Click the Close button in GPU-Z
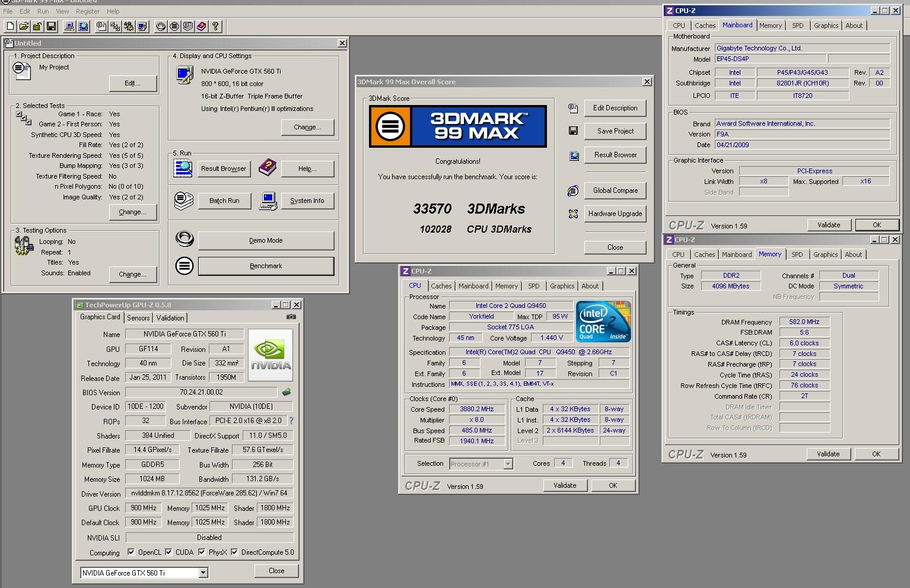This screenshot has height=588, width=910. [x=276, y=571]
